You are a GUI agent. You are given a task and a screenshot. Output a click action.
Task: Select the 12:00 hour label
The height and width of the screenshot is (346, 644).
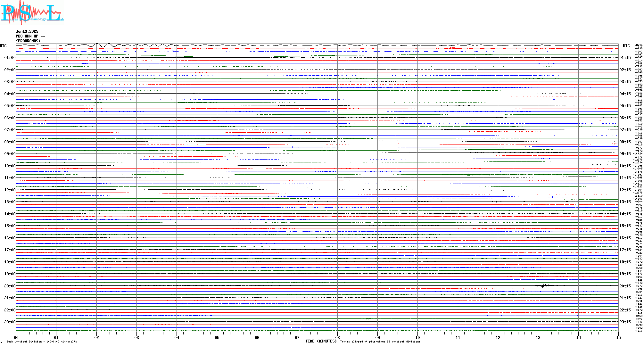click(10, 190)
